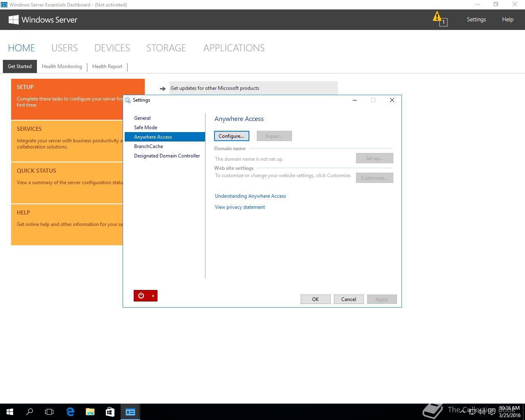This screenshot has height=420, width=525.
Task: Confirm with the OK button
Action: point(315,299)
